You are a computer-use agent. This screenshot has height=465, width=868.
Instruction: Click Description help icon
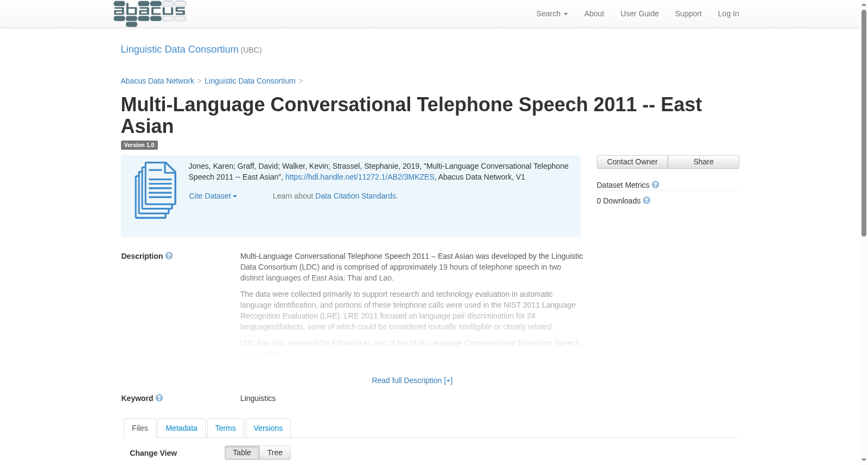[169, 256]
